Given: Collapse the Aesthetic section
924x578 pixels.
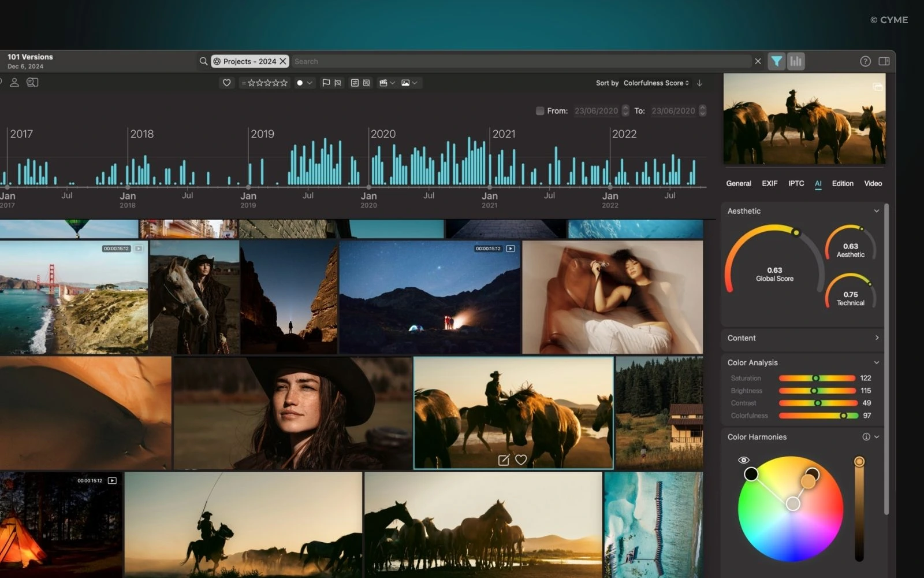Looking at the screenshot, I should click(877, 211).
